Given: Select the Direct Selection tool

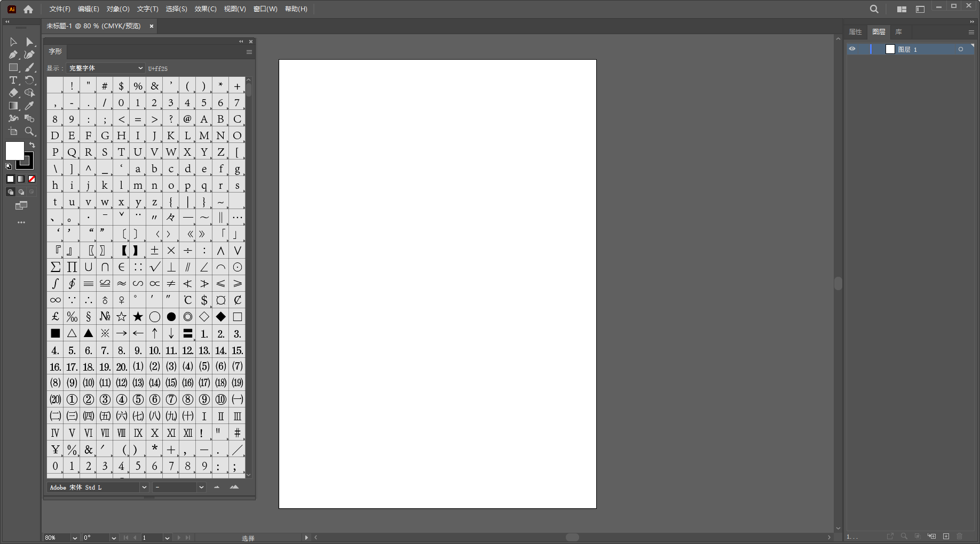Looking at the screenshot, I should 30,42.
